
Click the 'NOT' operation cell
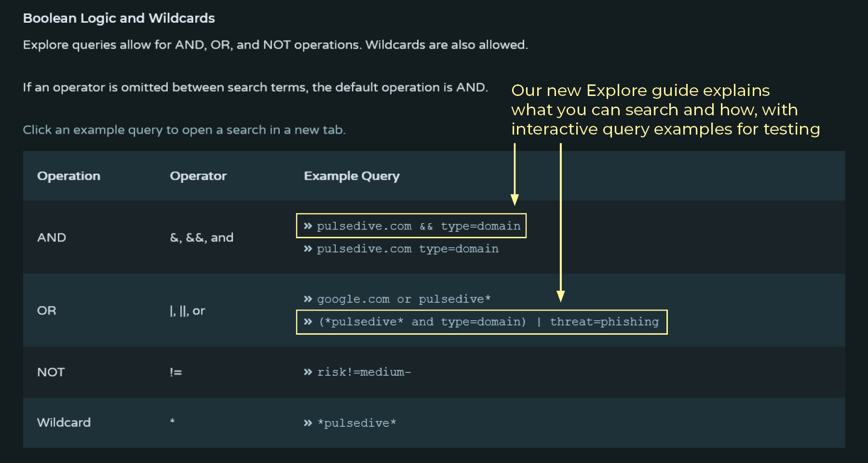(51, 372)
